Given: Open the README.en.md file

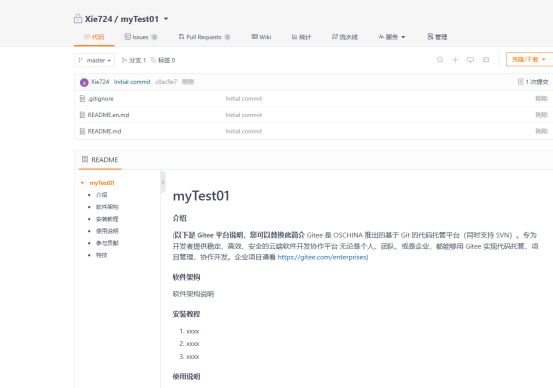Looking at the screenshot, I should pos(108,115).
